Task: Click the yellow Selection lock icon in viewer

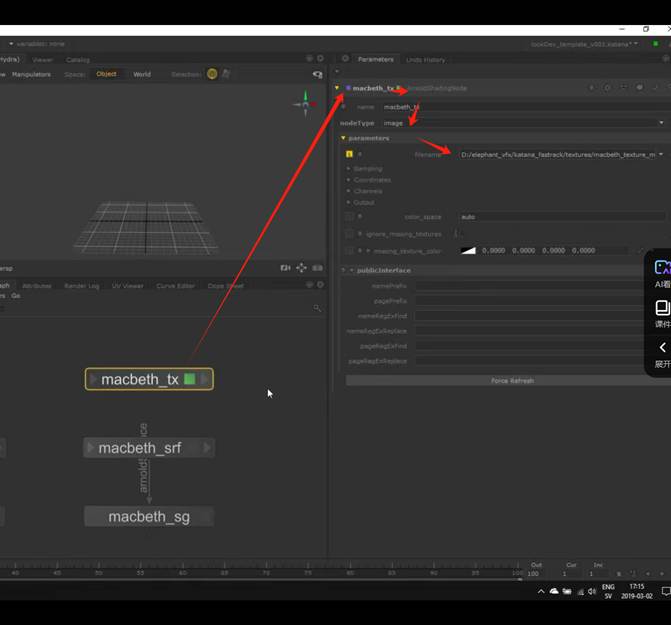Action: (x=212, y=74)
